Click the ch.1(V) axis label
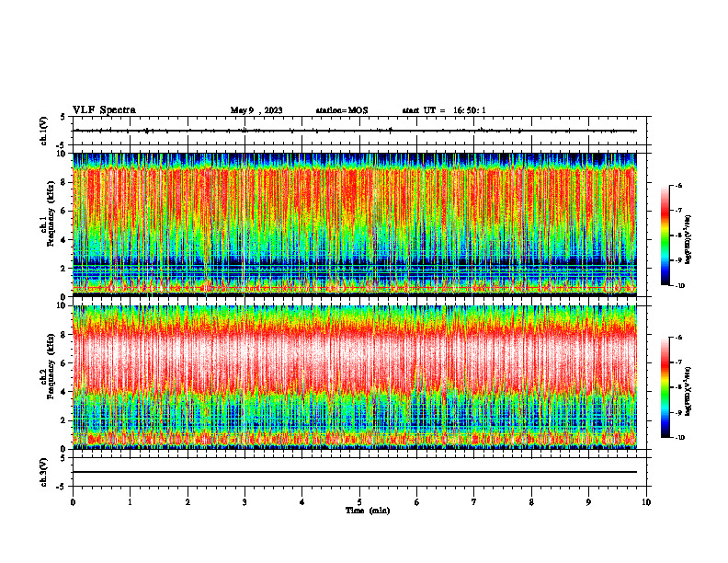Viewport: 728px width, 563px height. 44,131
